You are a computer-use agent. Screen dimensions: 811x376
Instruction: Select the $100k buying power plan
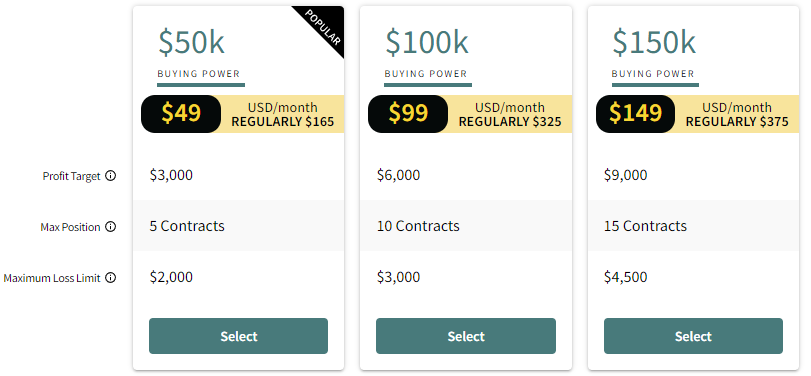point(466,336)
